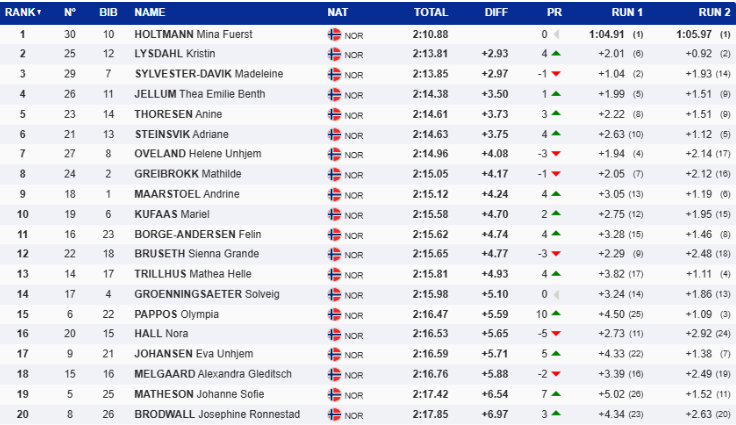
Task: Click the grey arrow in GROENNINGSAETER's PR cell
Action: (x=556, y=294)
